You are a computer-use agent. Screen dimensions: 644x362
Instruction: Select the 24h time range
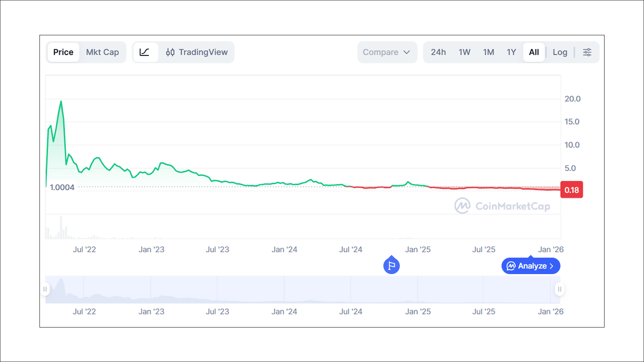[x=438, y=52]
